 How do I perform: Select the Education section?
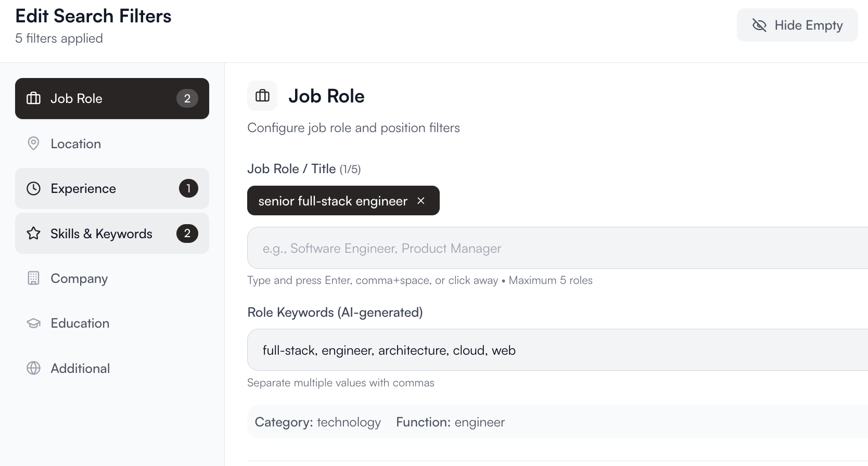point(80,323)
